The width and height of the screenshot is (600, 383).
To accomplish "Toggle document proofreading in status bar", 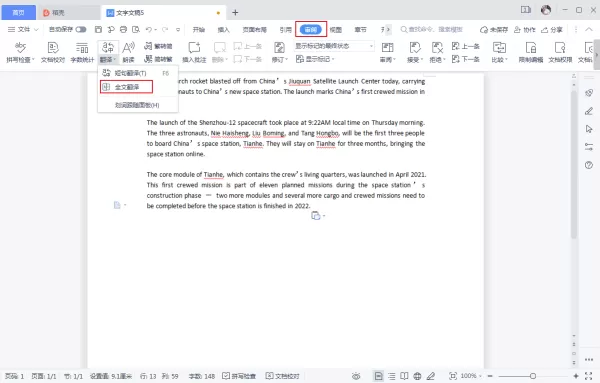I will click(x=282, y=376).
